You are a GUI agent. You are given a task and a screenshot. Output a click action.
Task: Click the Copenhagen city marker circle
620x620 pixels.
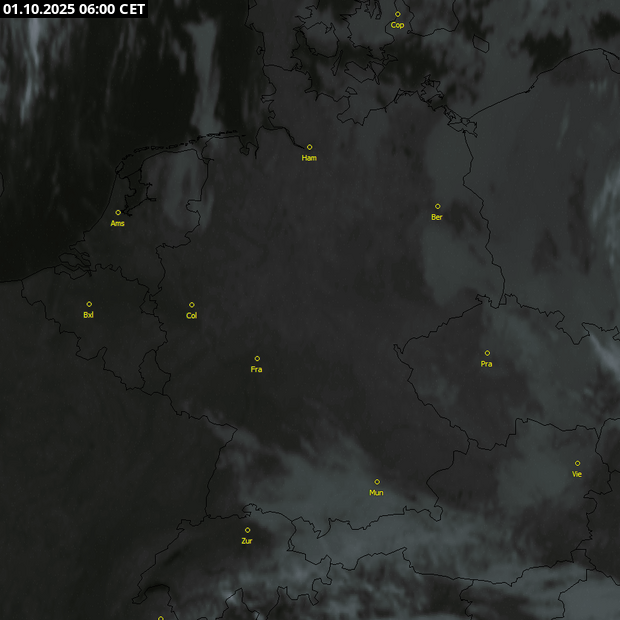[397, 14]
